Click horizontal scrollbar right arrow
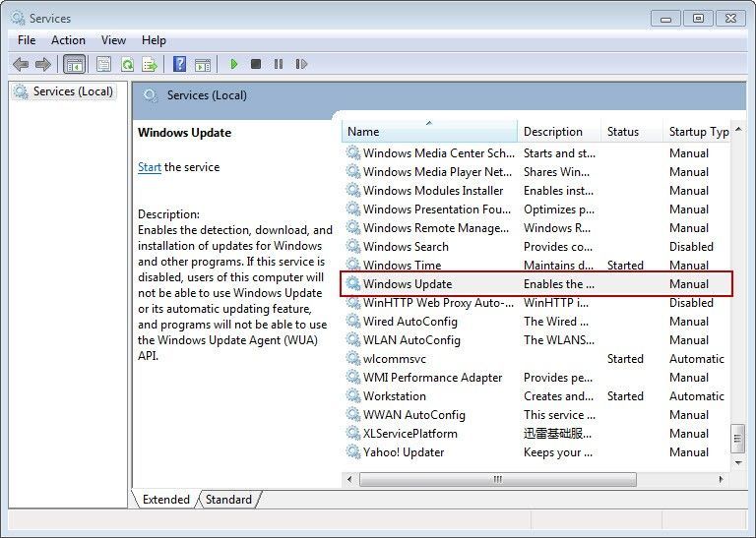756x538 pixels. pos(722,479)
